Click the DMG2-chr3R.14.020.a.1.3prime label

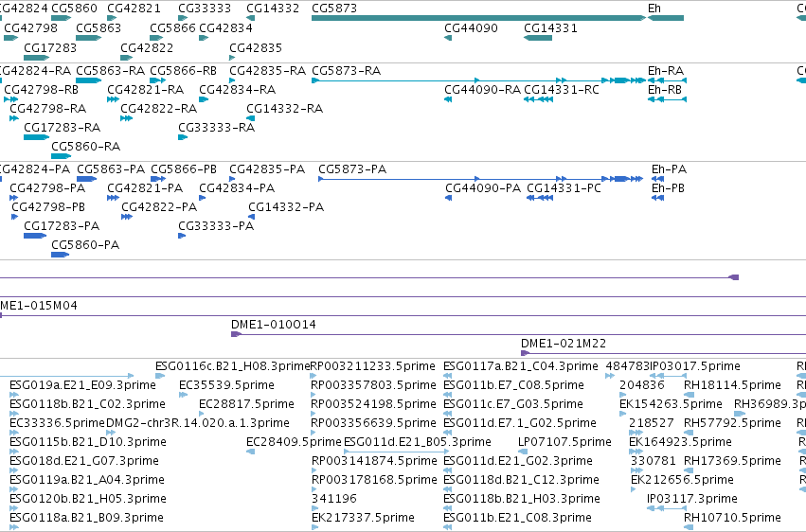(198, 423)
